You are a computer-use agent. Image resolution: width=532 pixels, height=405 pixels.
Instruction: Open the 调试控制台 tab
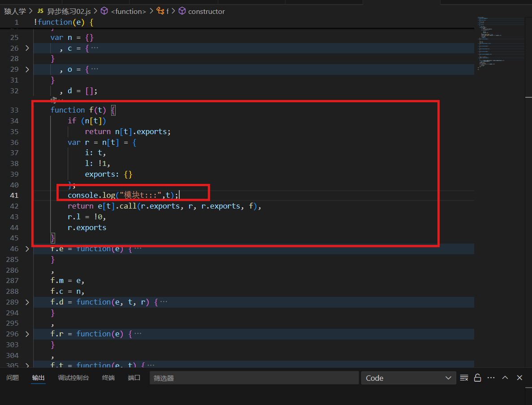[x=74, y=378]
